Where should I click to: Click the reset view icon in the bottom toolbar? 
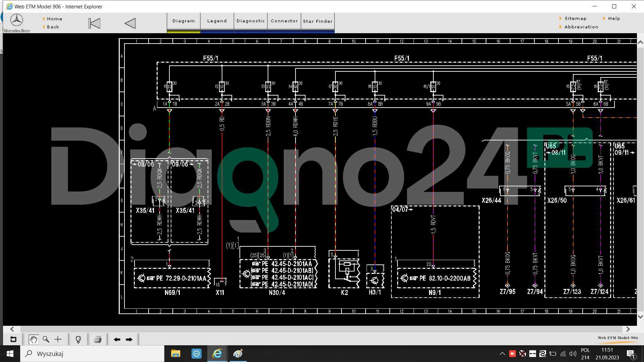click(13, 339)
